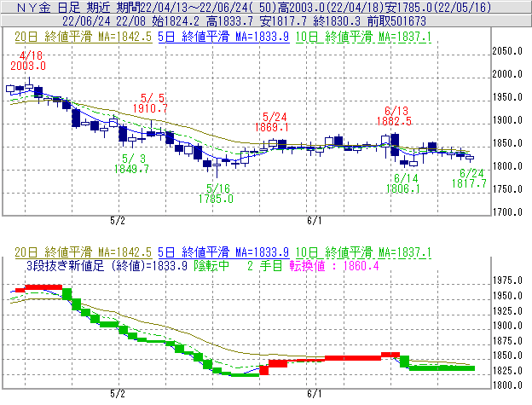Viewport: 532px width, 405px height.
Task: Click the red 6/13 1882.5 high label
Action: [394, 116]
